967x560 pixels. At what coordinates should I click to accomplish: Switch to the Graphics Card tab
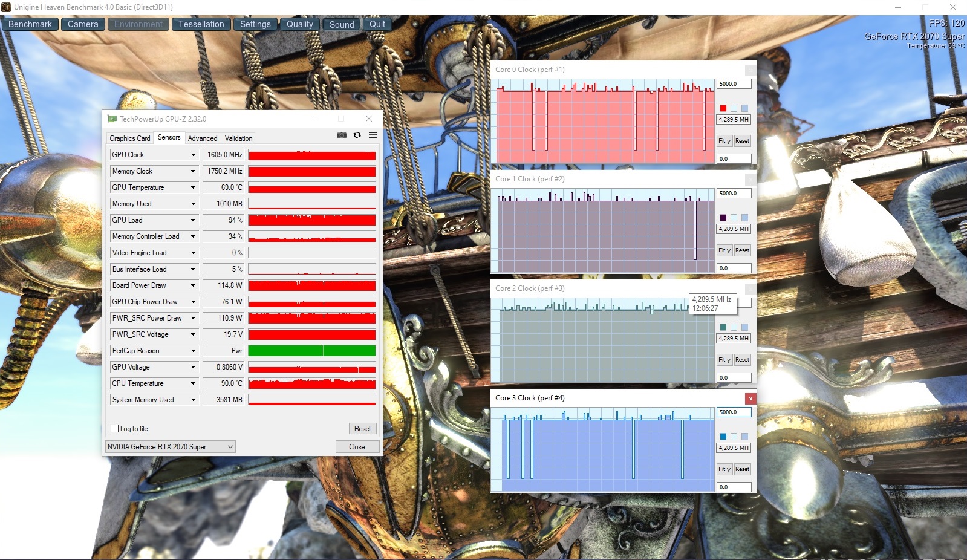130,138
